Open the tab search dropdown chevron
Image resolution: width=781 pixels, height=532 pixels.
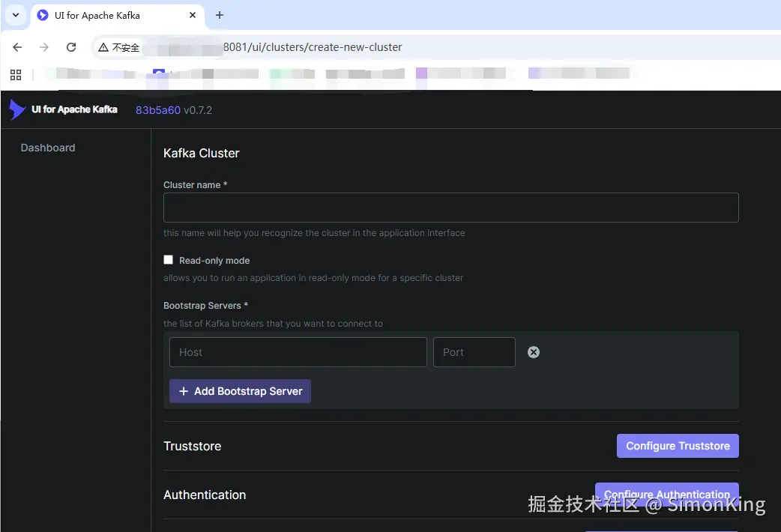[16, 15]
